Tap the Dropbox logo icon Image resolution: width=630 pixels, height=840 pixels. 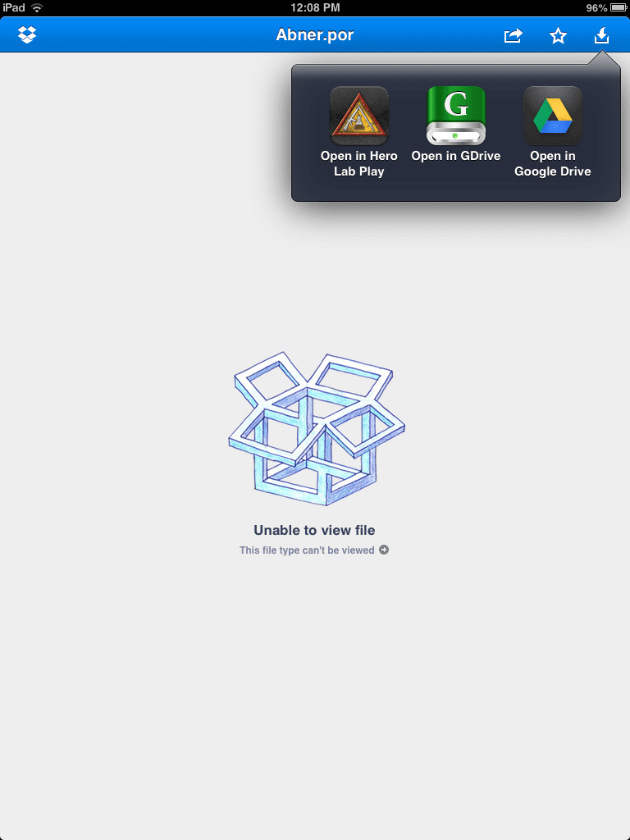tap(27, 34)
